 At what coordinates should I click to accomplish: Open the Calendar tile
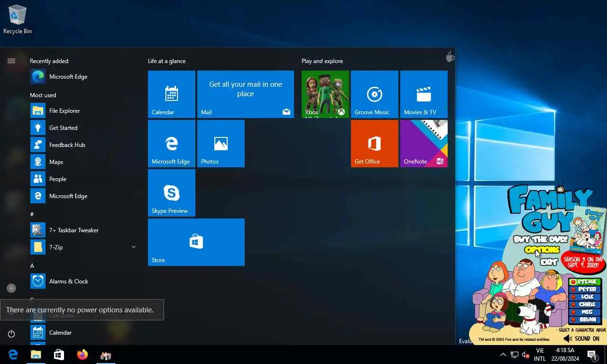pyautogui.click(x=172, y=94)
